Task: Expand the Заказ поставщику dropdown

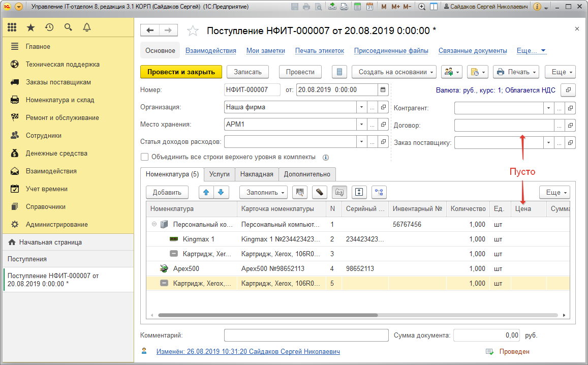Action: pyautogui.click(x=549, y=142)
